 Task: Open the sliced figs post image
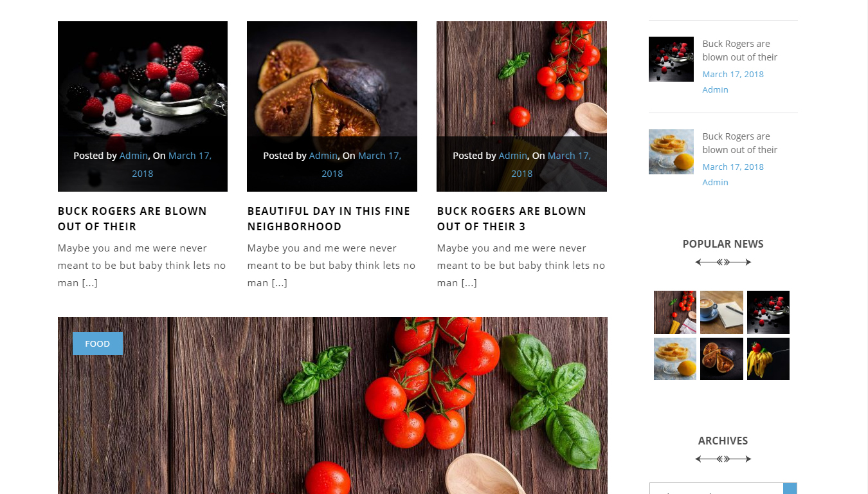pyautogui.click(x=332, y=106)
